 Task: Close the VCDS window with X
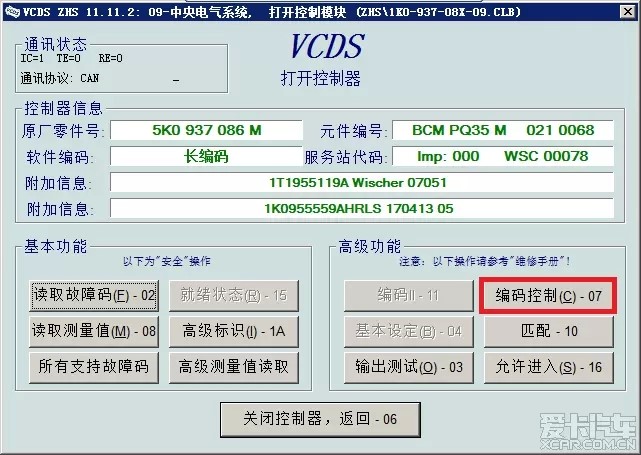pos(628,11)
